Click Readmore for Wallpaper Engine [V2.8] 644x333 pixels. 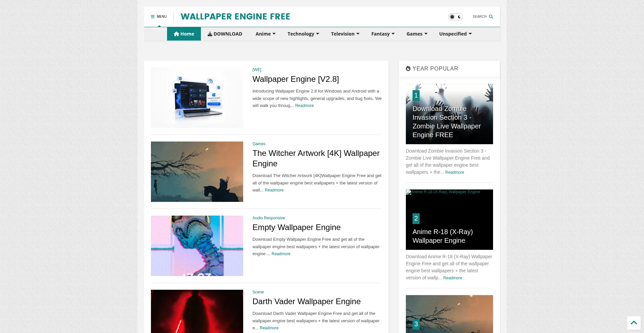point(304,106)
